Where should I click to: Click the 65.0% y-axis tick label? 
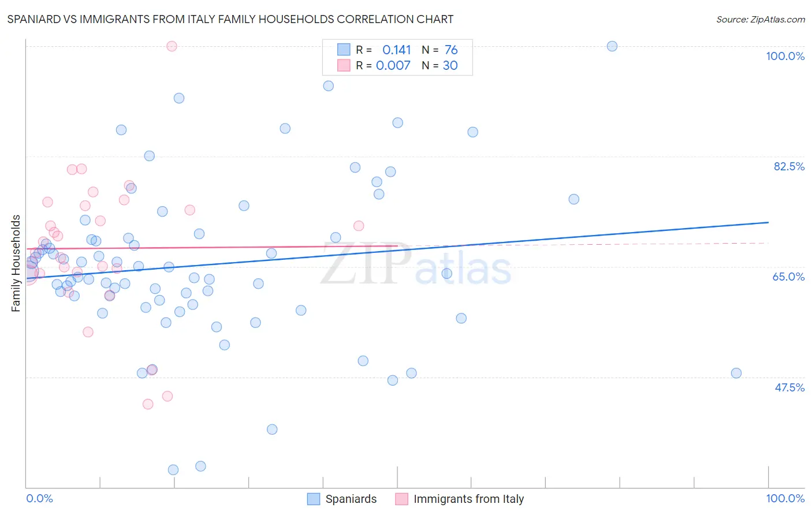[x=788, y=277]
